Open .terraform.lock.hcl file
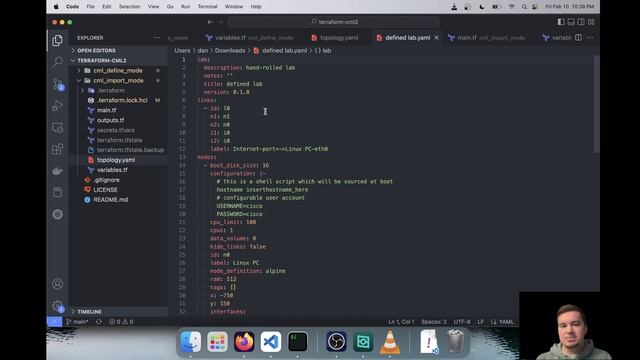The width and height of the screenshot is (640, 360). (x=122, y=100)
